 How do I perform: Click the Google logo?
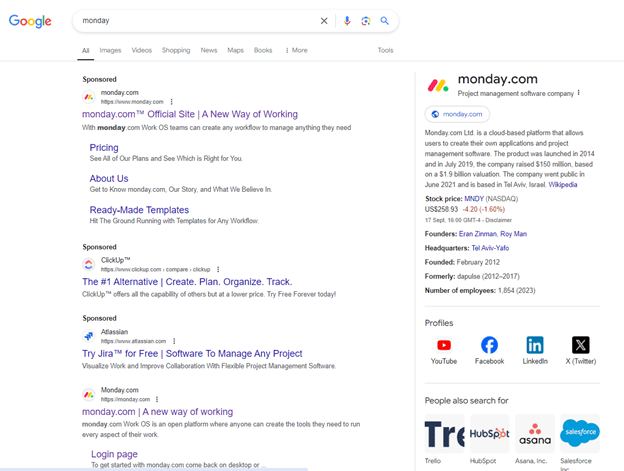[x=30, y=21]
